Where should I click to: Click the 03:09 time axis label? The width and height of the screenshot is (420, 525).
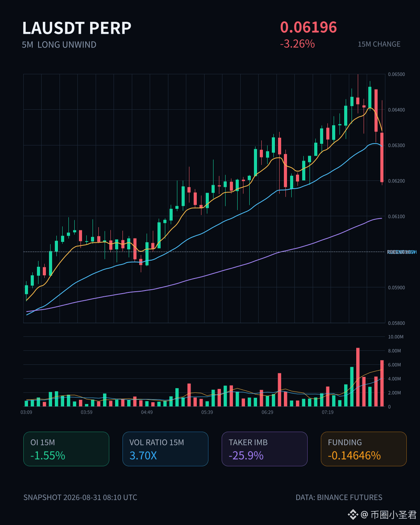(x=26, y=412)
